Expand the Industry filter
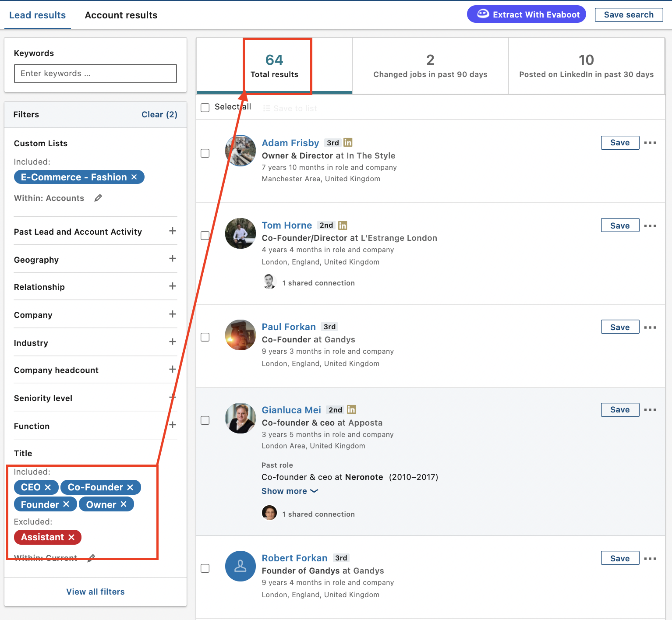The width and height of the screenshot is (672, 620). coord(173,342)
